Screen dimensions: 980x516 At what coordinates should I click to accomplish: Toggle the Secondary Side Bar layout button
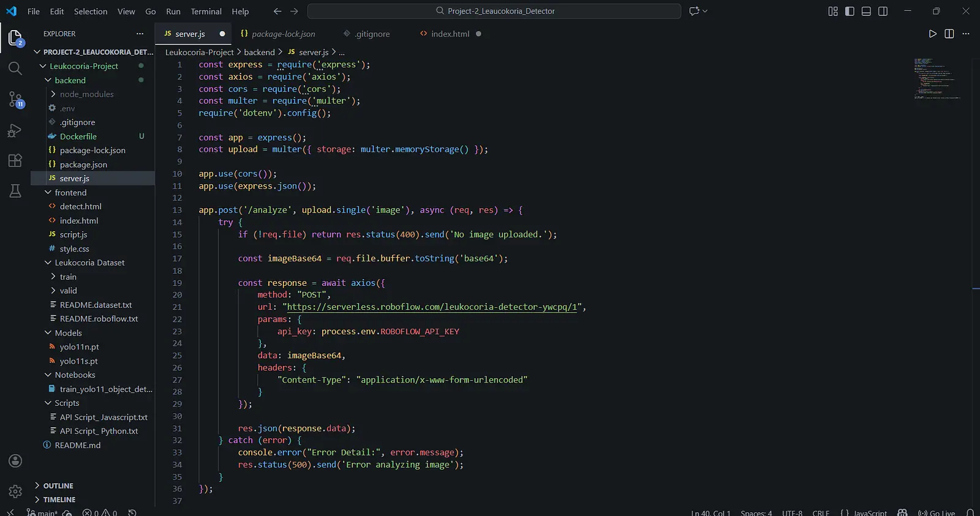(x=883, y=11)
